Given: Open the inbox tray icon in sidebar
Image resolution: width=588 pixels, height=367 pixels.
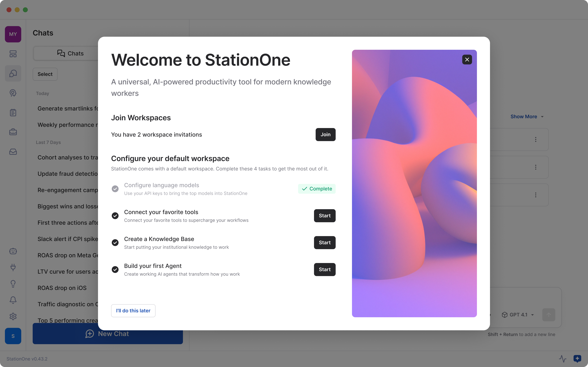Looking at the screenshot, I should (13, 151).
